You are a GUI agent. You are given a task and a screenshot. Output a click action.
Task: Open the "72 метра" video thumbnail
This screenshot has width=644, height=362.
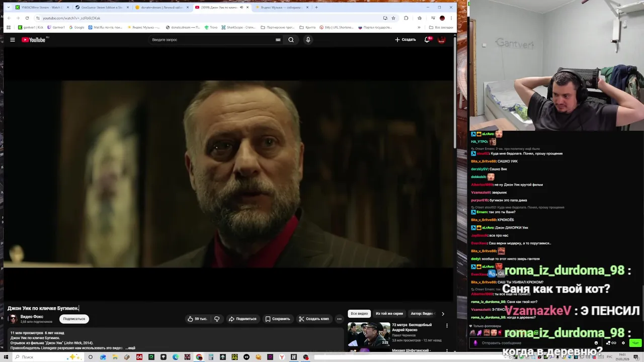point(369,334)
